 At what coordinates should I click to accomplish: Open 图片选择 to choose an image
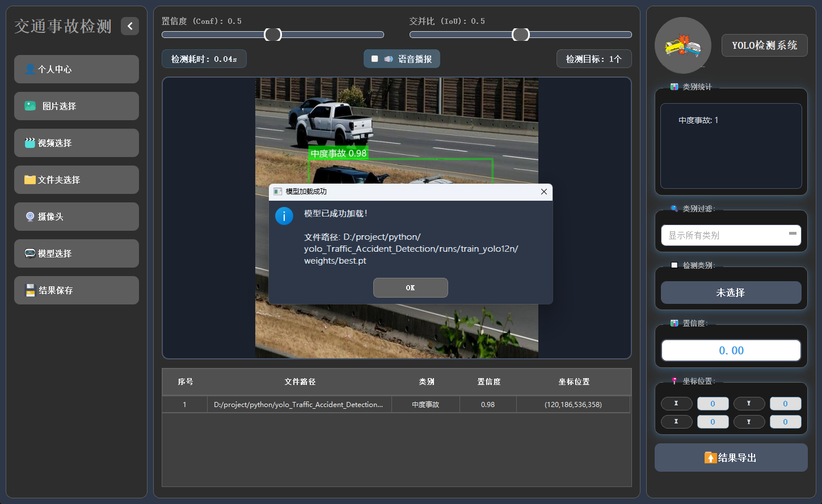pos(77,106)
